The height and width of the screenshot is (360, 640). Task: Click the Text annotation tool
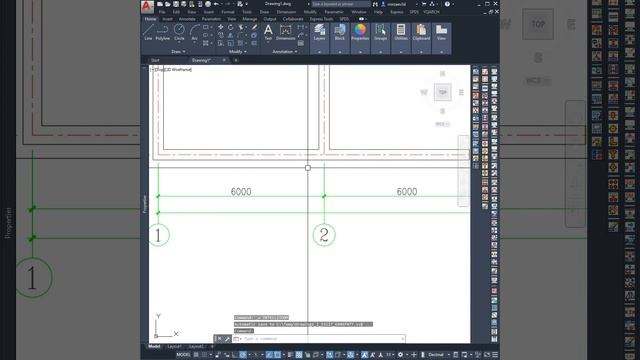(x=268, y=32)
